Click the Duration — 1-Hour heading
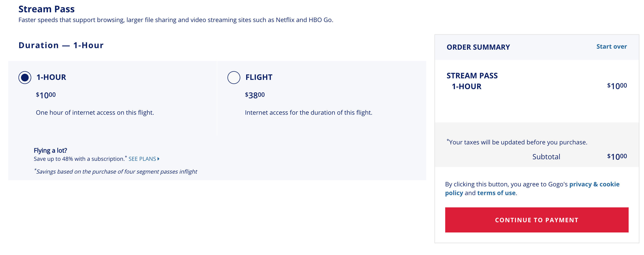644x255 pixels. (x=61, y=45)
